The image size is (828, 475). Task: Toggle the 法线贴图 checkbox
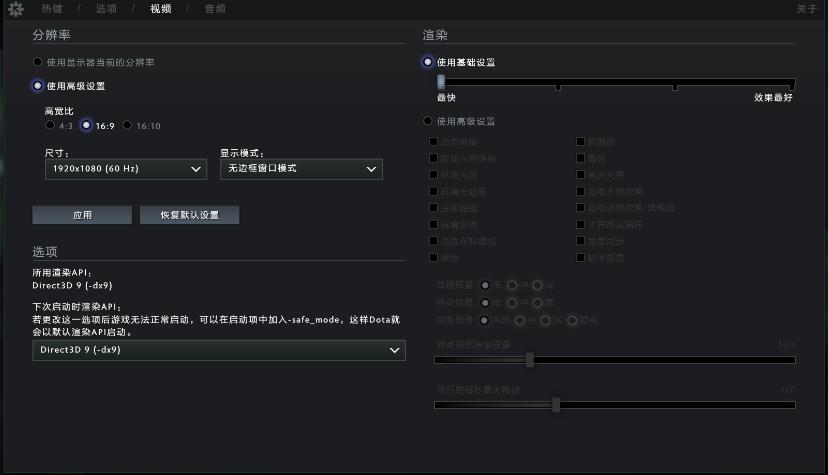(434, 208)
